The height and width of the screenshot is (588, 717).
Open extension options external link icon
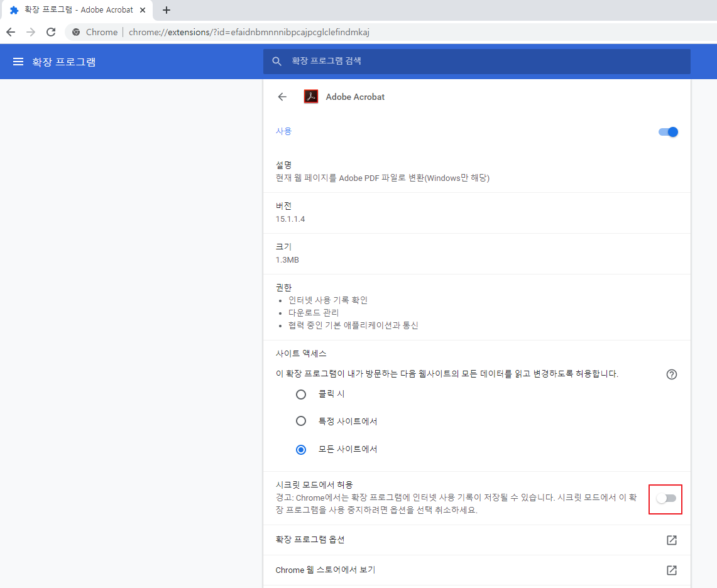point(671,540)
